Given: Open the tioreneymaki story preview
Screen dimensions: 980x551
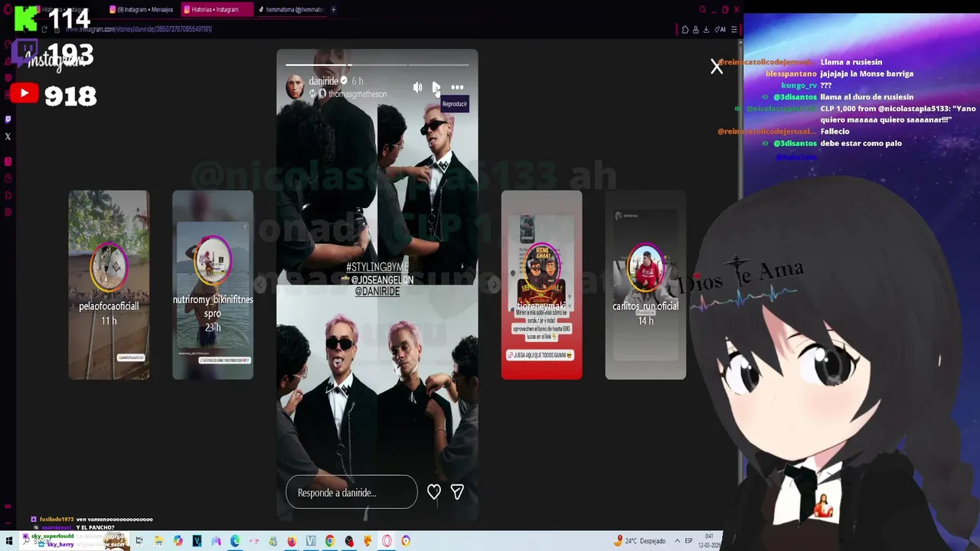Looking at the screenshot, I should click(541, 285).
